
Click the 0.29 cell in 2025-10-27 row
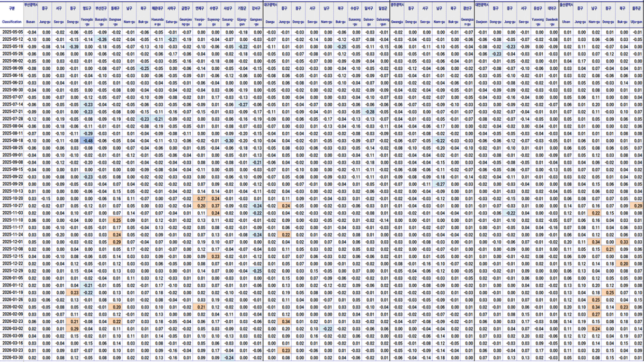pyautogui.click(x=636, y=205)
